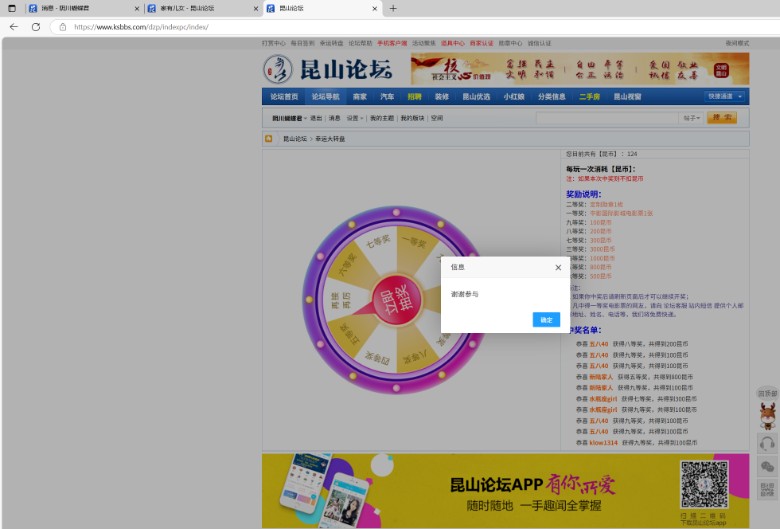Expand the 设置 dropdown in the user bar
This screenshot has width=780, height=529.
click(x=354, y=118)
